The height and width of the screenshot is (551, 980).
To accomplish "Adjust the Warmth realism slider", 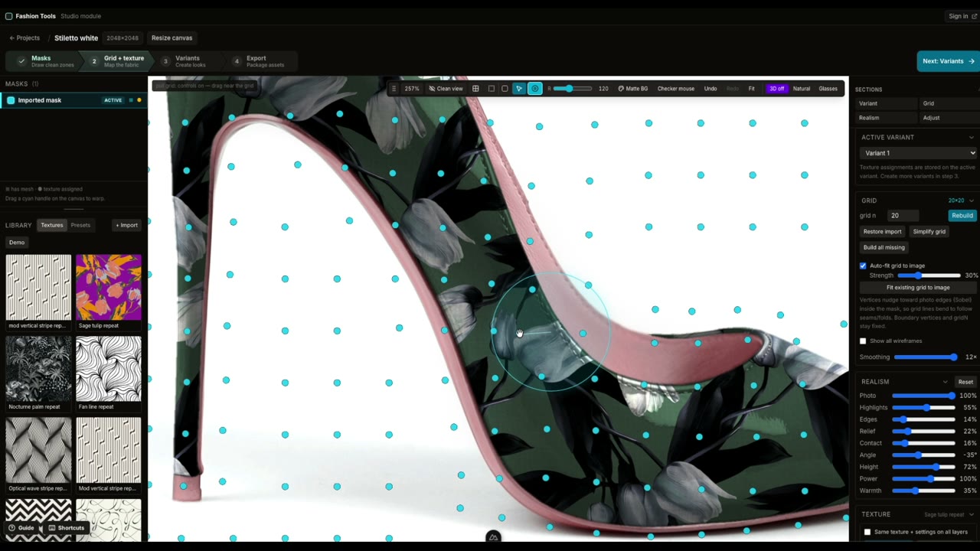I will [x=923, y=491].
